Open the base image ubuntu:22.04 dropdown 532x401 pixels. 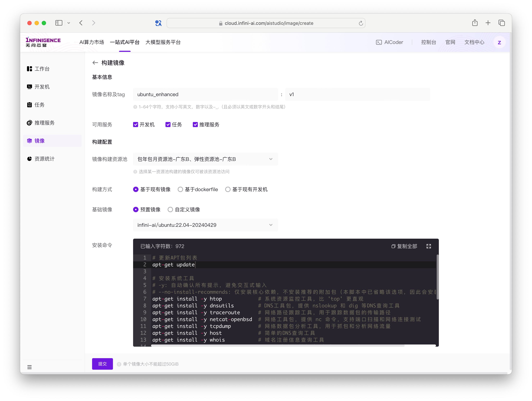pos(205,225)
